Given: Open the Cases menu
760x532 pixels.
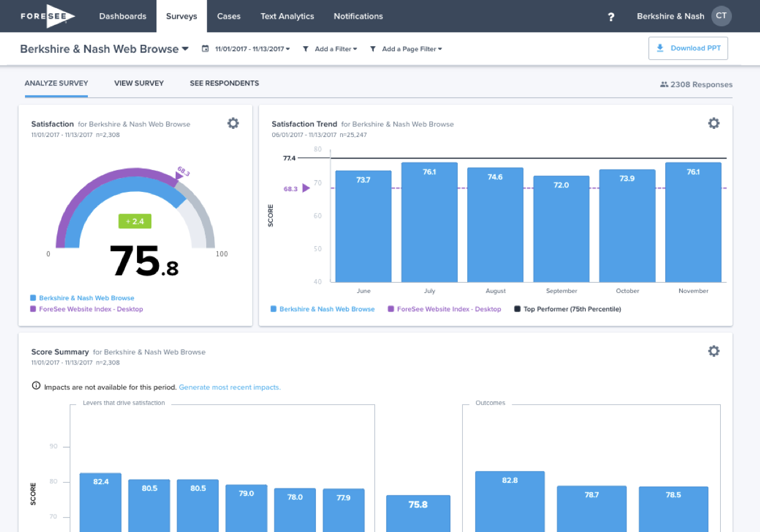Looking at the screenshot, I should click(229, 16).
